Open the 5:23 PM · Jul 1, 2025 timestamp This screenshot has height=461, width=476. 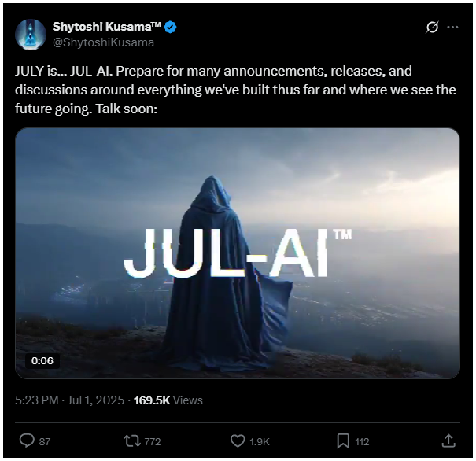pos(69,400)
